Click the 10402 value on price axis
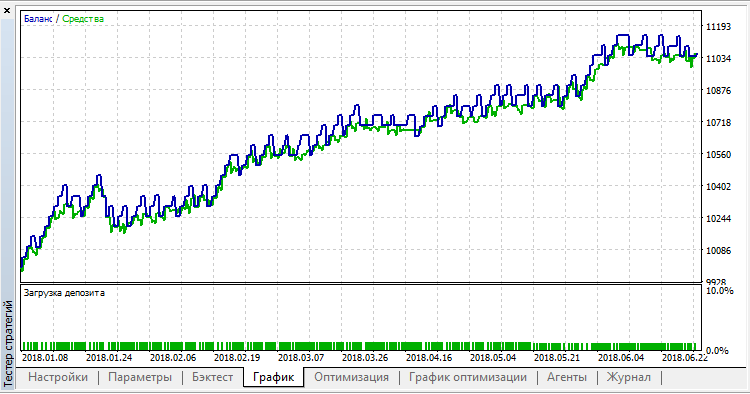 [x=718, y=186]
